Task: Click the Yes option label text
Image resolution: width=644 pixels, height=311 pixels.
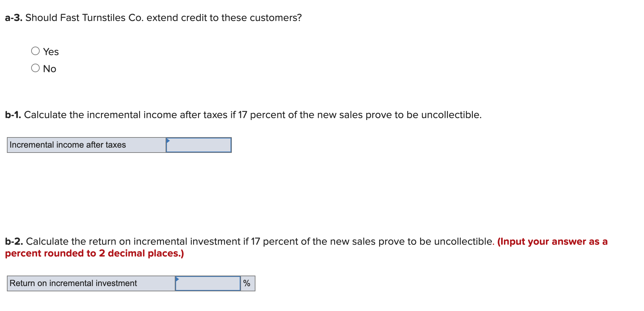Action: (50, 52)
